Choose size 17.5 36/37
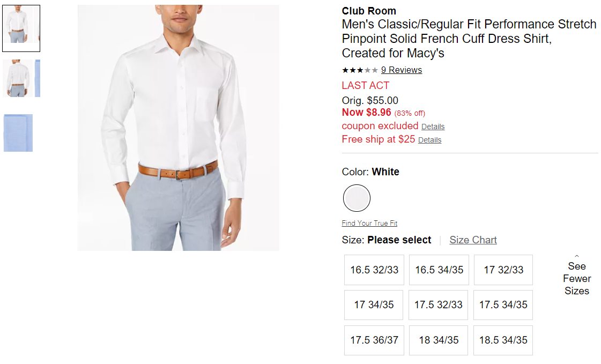601x364 pixels. pos(374,340)
